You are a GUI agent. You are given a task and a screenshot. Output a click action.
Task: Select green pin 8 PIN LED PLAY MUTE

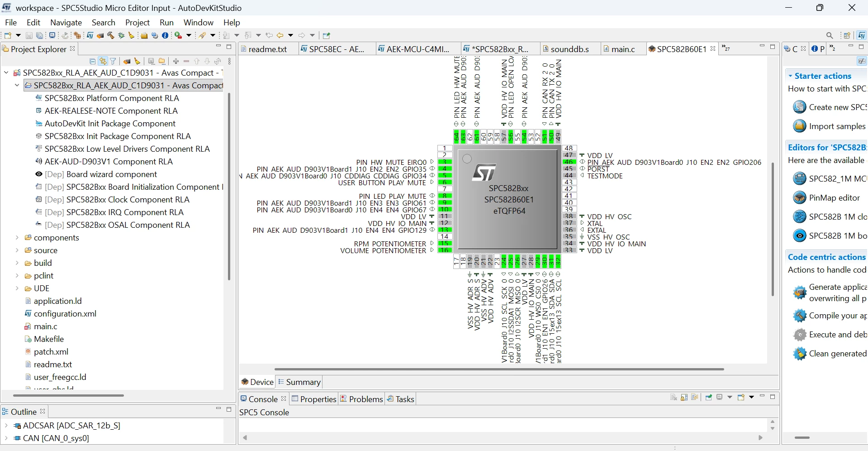[445, 196]
